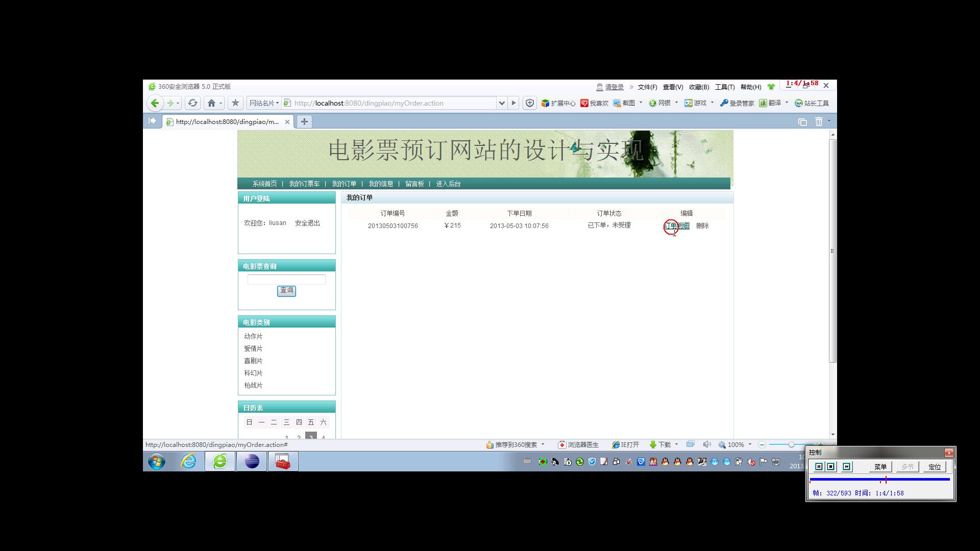
Task: Expand the 翻译 dropdown arrow
Action: point(787,103)
